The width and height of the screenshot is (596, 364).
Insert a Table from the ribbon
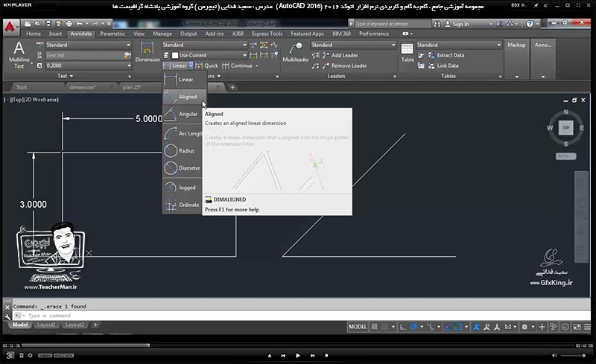click(407, 52)
